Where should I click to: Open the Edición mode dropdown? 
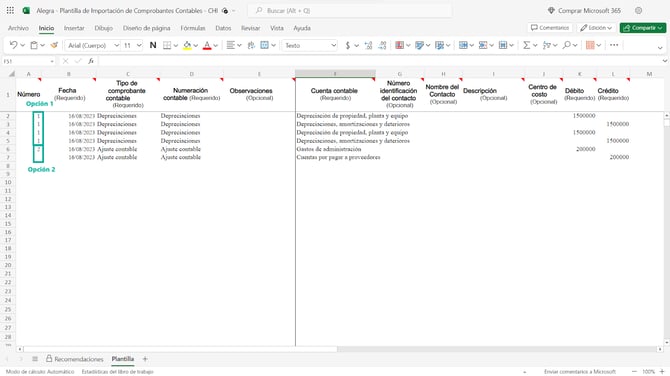(596, 28)
